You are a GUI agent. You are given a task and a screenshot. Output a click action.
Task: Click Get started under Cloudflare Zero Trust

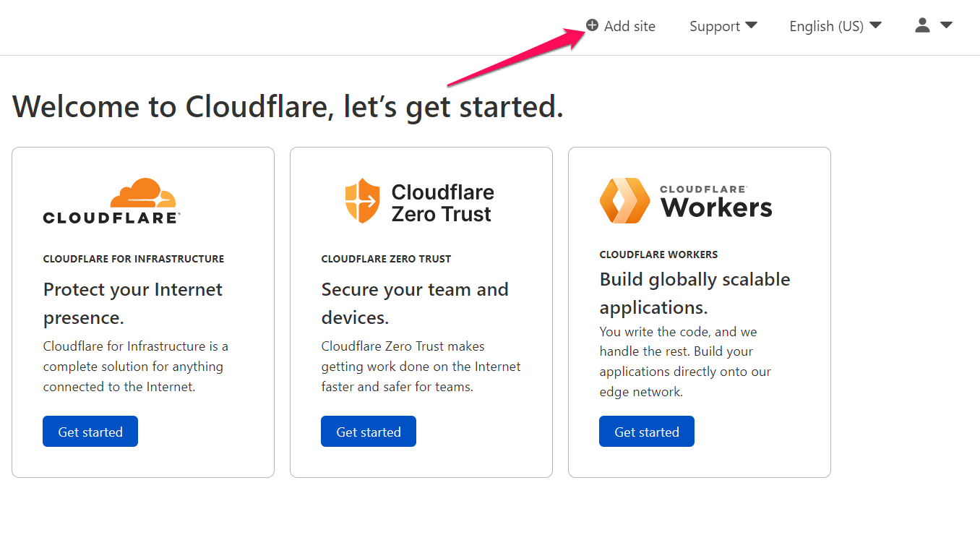point(368,431)
